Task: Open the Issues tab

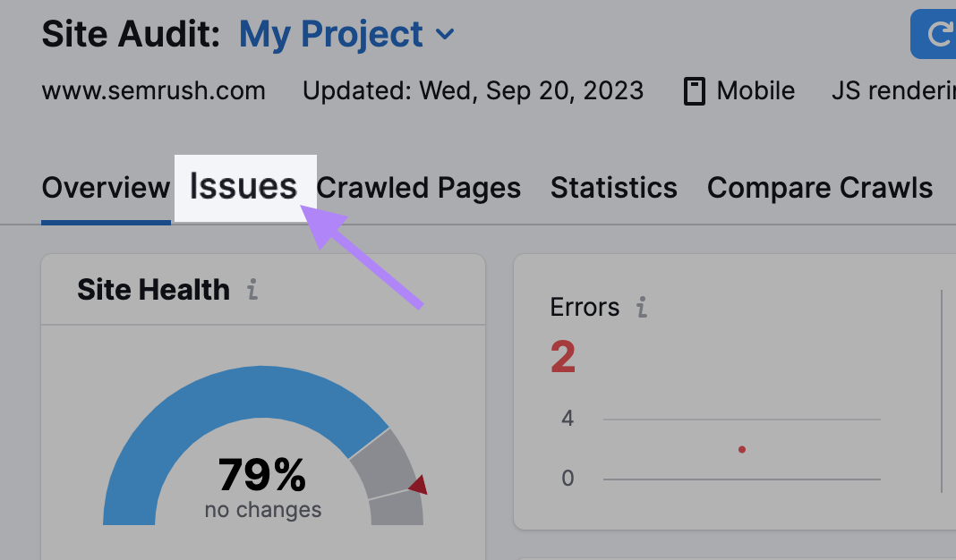Action: (243, 187)
